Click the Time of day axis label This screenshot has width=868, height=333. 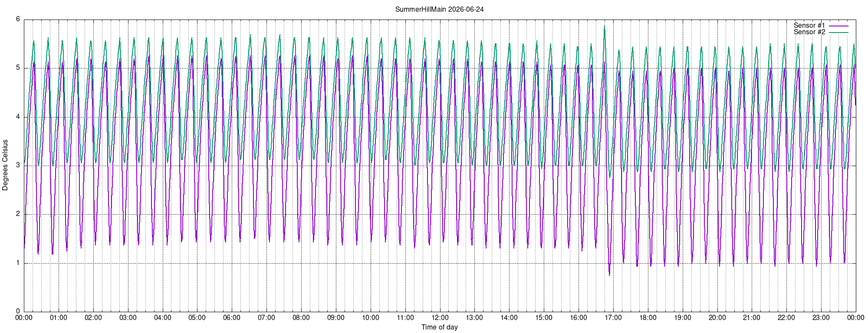click(x=439, y=327)
